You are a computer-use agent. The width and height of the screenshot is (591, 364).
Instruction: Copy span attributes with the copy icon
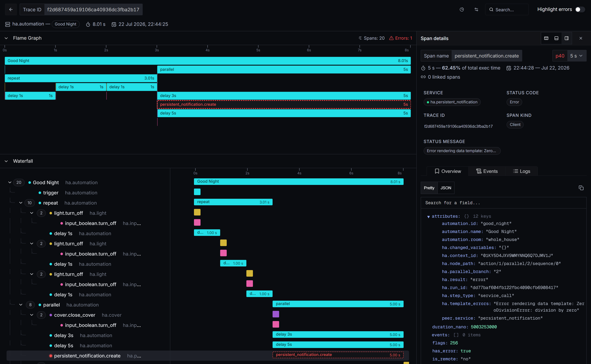tap(581, 188)
